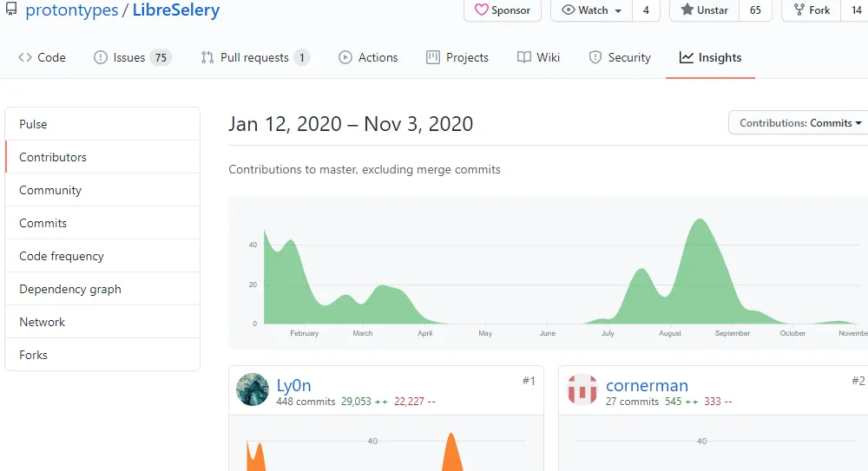Click the September label on the graph axis
Image resolution: width=868 pixels, height=471 pixels.
733,333
